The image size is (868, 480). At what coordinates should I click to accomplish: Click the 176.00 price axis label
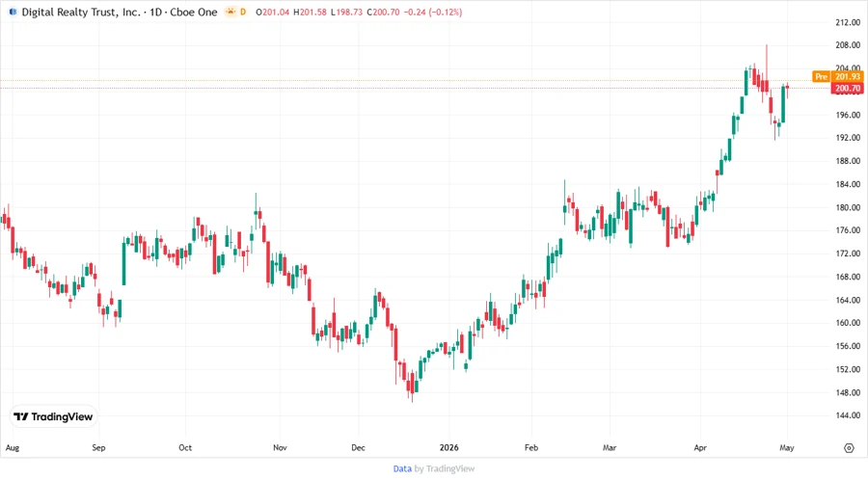848,230
